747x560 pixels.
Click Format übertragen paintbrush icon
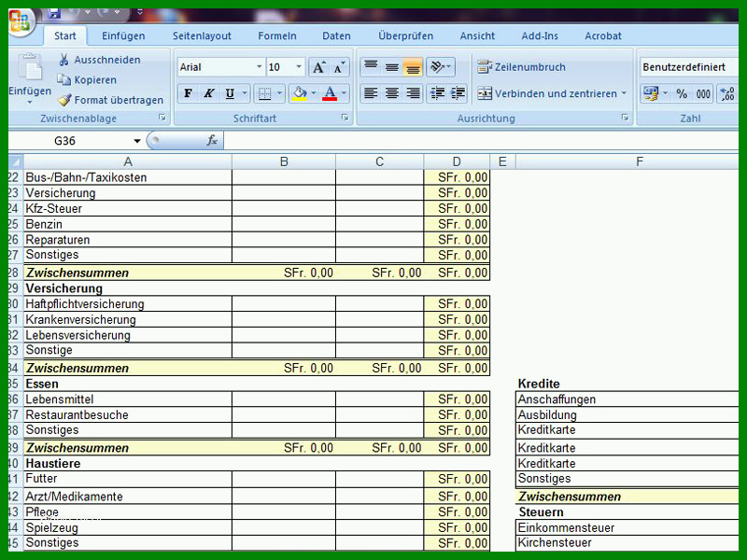coord(64,100)
